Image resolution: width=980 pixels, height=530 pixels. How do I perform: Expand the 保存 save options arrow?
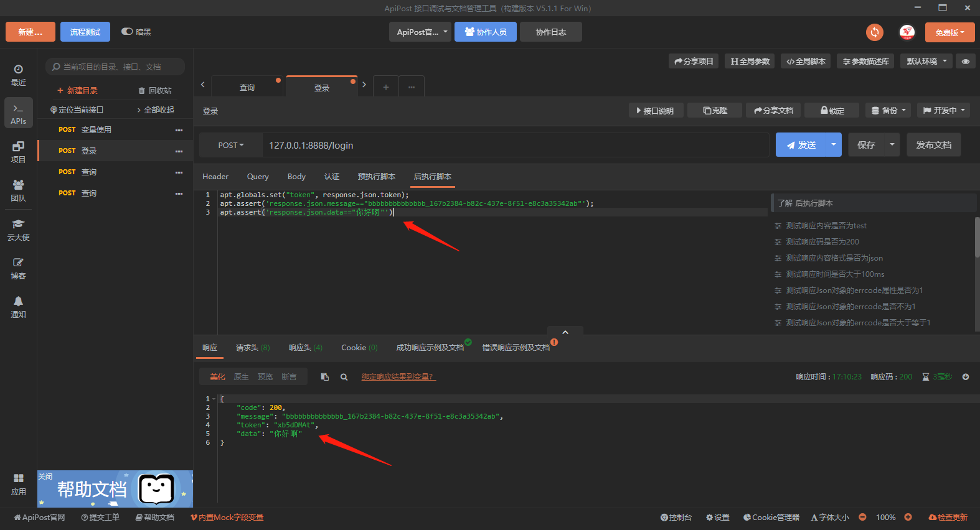[892, 144]
